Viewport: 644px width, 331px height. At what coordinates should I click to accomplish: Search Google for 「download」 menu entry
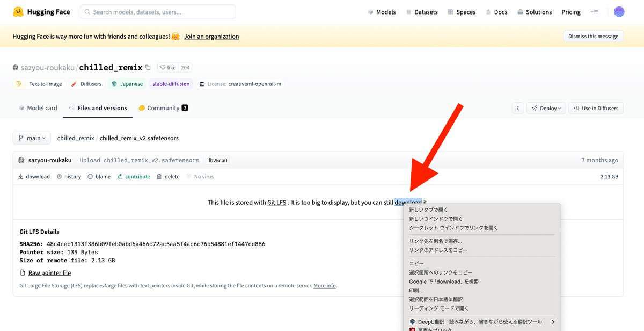(x=481, y=282)
